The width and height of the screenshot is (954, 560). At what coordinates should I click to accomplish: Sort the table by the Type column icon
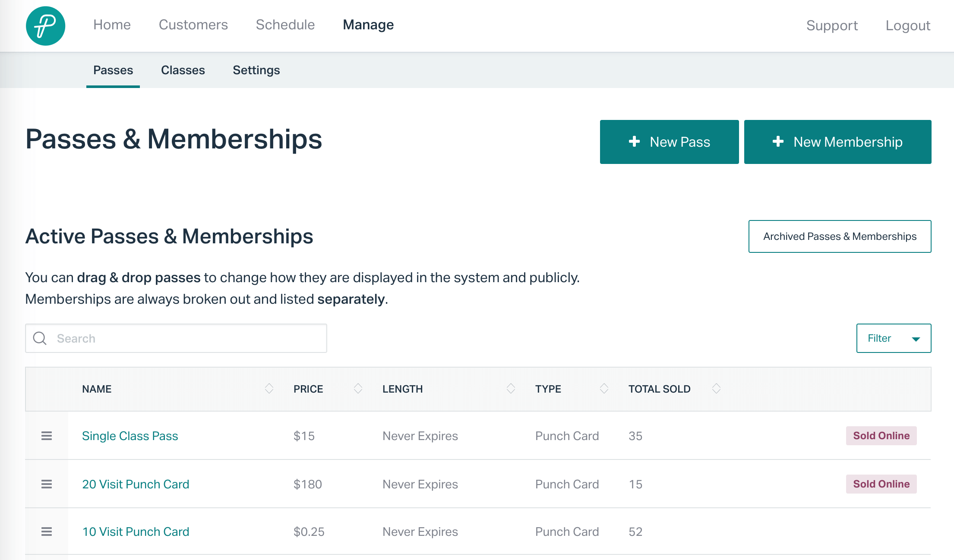604,389
